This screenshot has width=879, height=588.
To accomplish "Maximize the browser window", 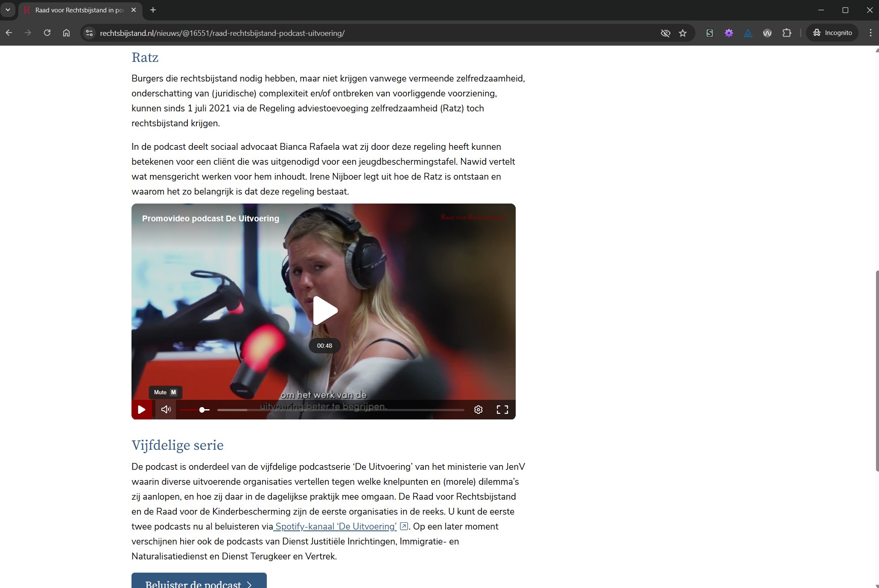I will [845, 10].
